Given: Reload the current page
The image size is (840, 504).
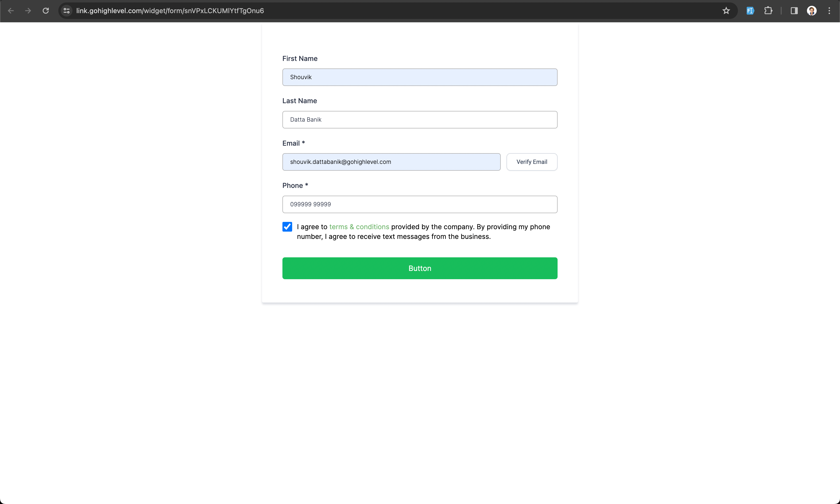Looking at the screenshot, I should pos(45,11).
